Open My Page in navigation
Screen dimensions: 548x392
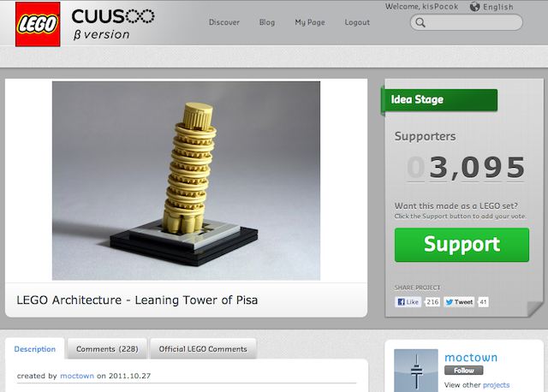click(x=310, y=22)
